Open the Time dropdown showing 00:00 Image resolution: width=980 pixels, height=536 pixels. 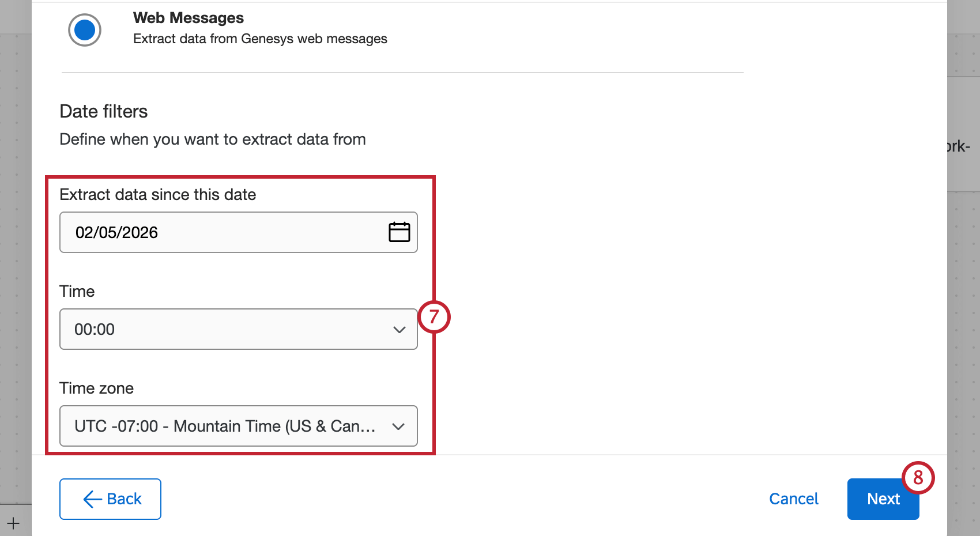pos(238,329)
